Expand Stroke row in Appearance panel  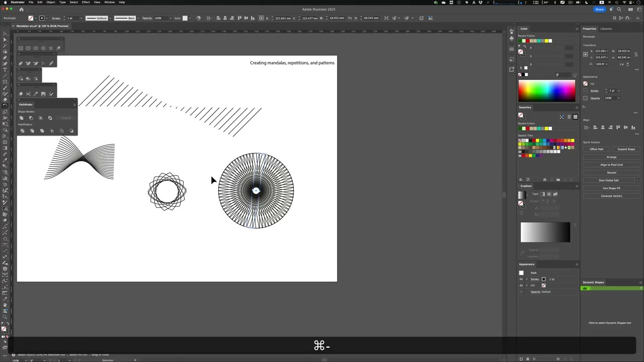(x=527, y=279)
